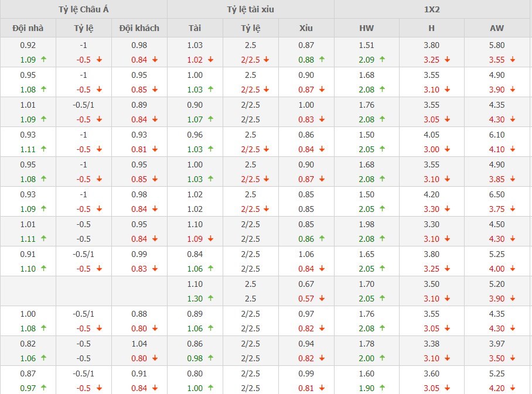The image size is (532, 394).
Task: Click red down arrow next to 4.20 AW odds
Action: [x=513, y=388]
